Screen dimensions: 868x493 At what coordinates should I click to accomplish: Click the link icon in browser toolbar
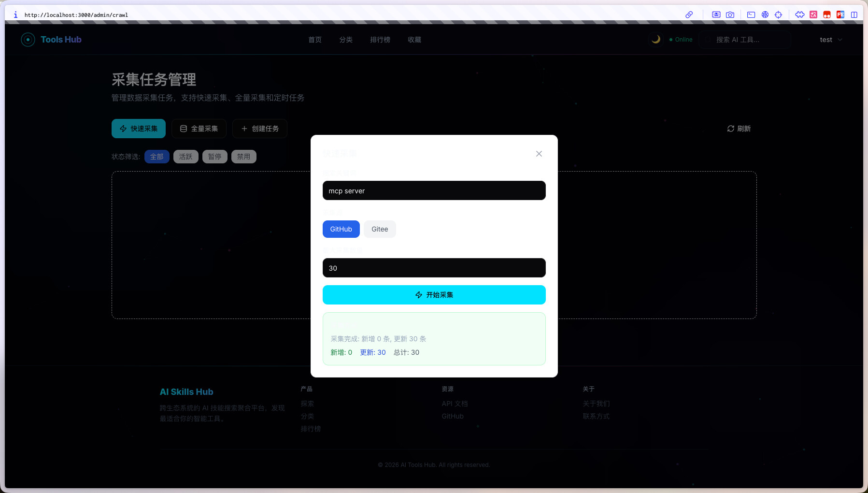[689, 15]
